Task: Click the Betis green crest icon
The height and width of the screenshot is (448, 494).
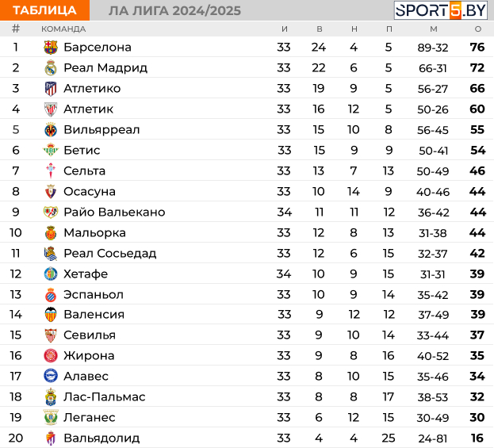Action: coord(51,151)
